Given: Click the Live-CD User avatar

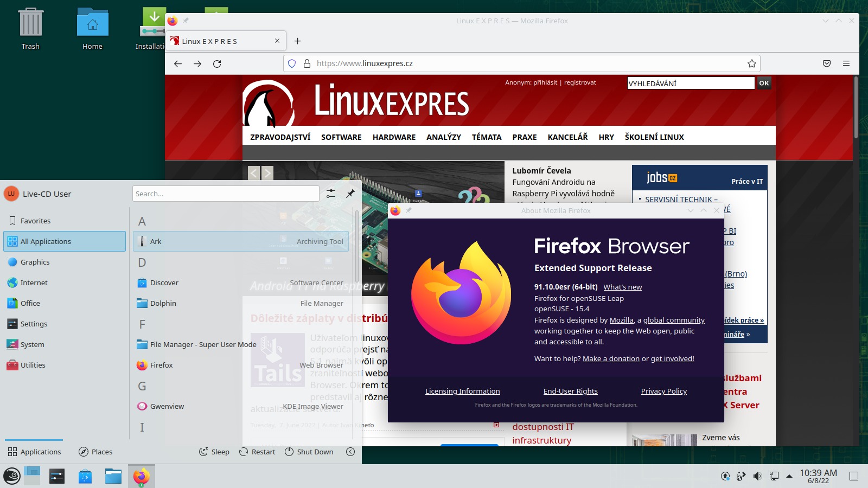Looking at the screenshot, I should tap(11, 194).
